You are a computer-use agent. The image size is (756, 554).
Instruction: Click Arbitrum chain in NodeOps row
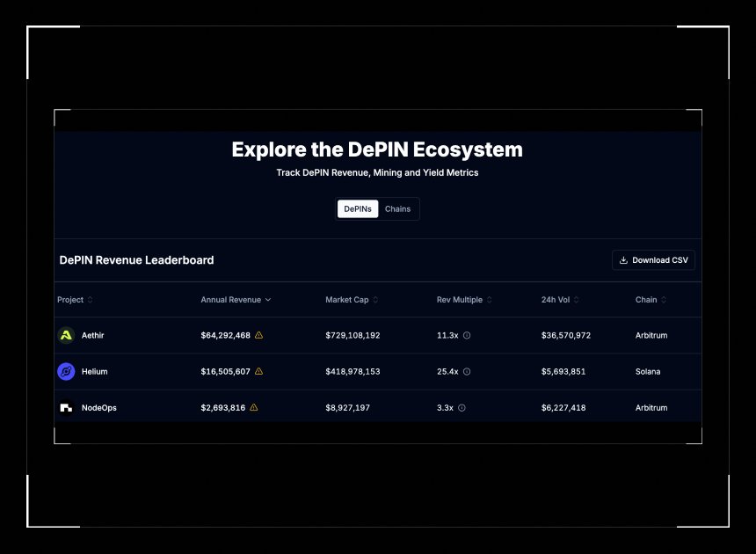pos(651,408)
